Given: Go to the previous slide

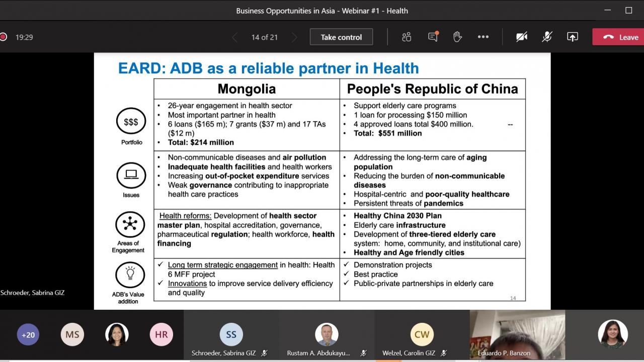Looking at the screenshot, I should click(x=235, y=37).
